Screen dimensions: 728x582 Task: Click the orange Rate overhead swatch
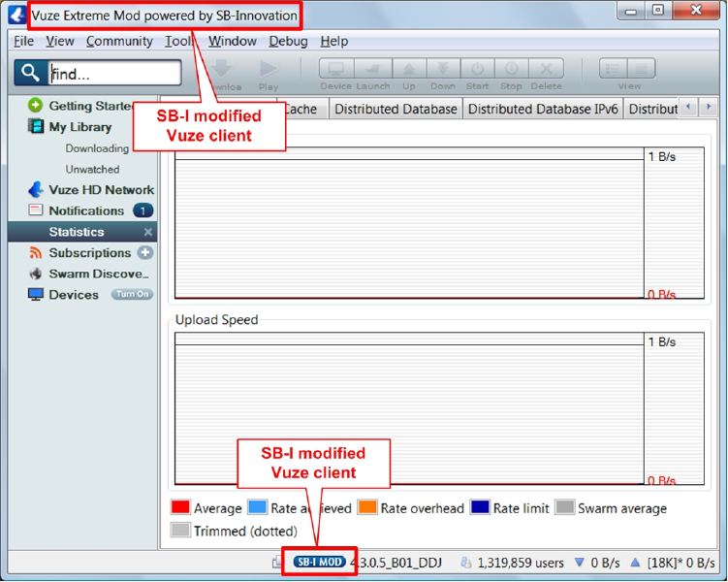click(367, 507)
